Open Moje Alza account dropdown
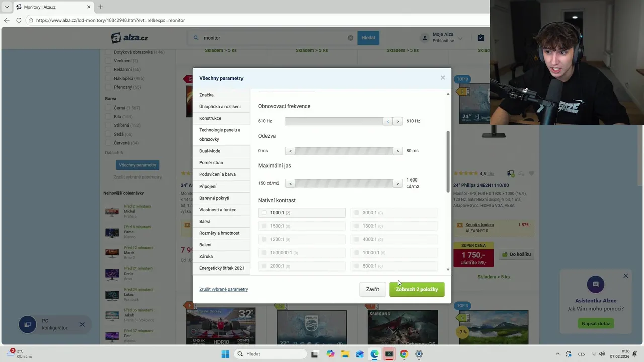This screenshot has height=362, width=644. click(441, 38)
